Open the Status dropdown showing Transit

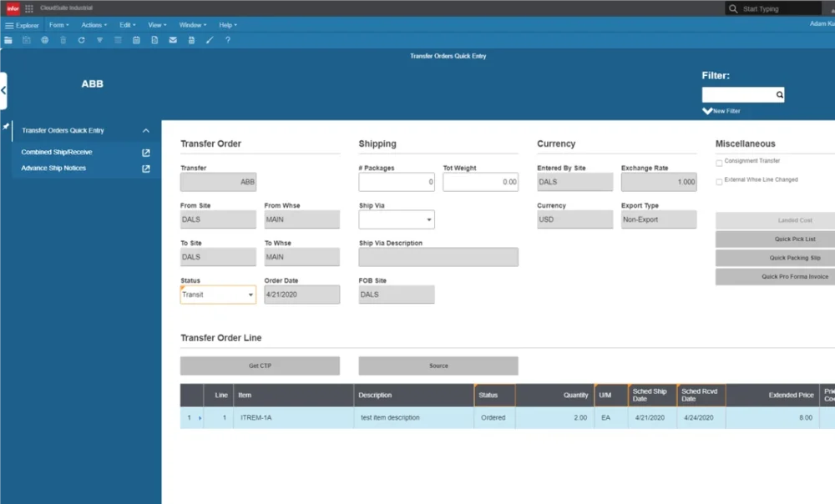tap(250, 295)
